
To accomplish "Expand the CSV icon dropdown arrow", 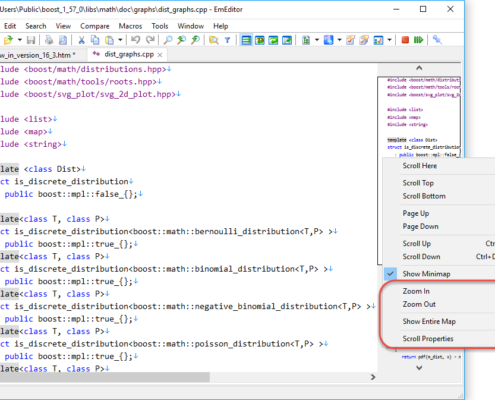I will point(317,40).
